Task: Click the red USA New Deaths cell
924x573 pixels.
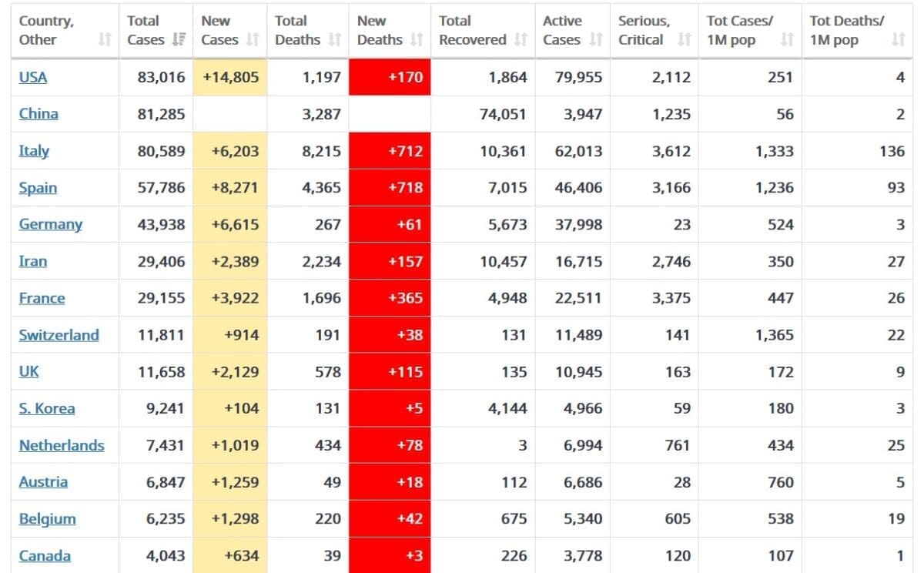Action: 390,77
